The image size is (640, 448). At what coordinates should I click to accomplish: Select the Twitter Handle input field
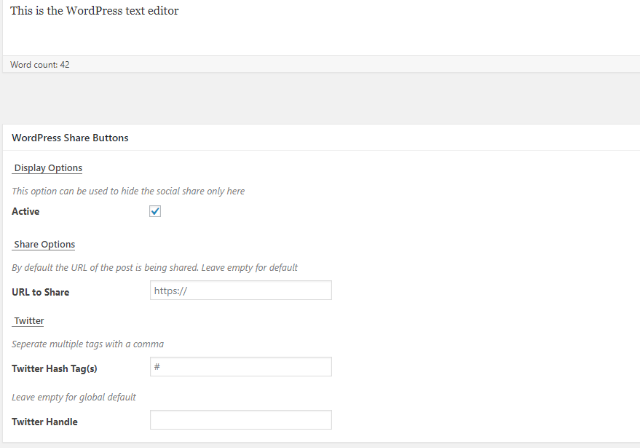point(241,420)
